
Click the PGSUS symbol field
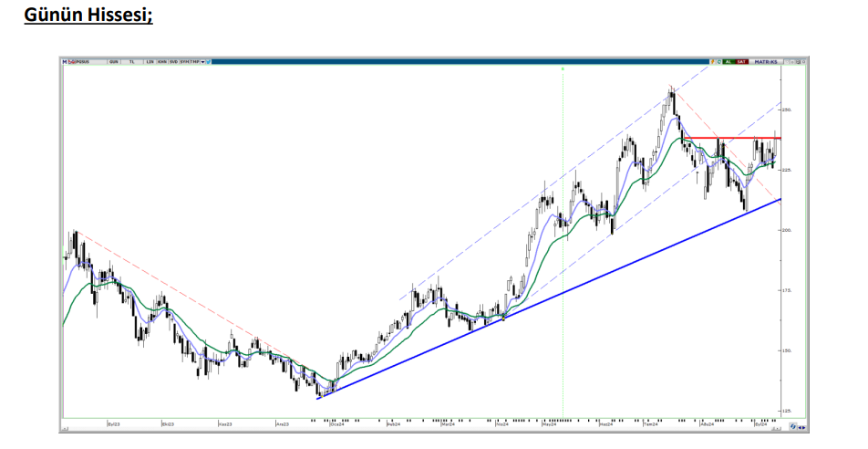point(84,61)
